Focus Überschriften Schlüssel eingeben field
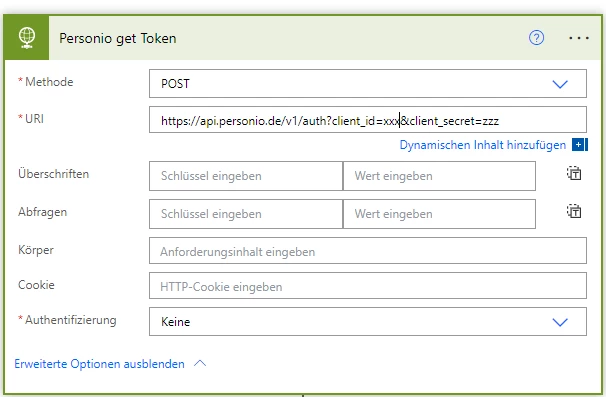 coord(246,176)
